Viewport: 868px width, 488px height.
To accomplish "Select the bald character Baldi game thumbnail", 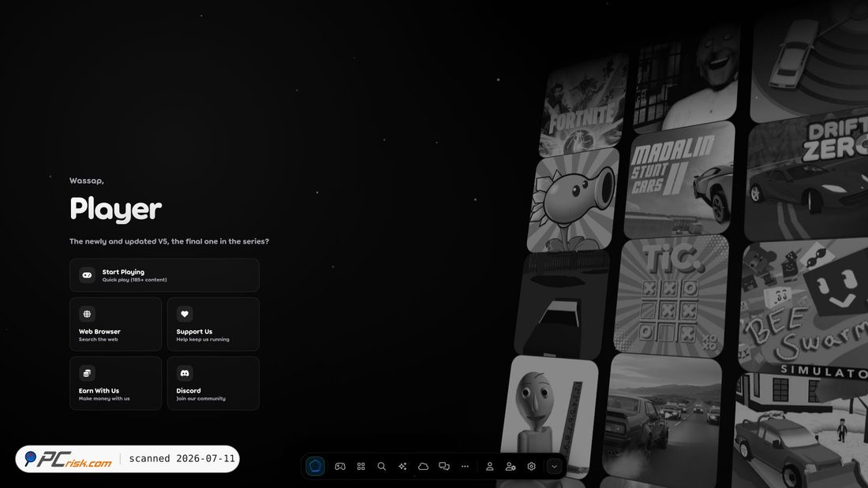I will click(x=548, y=415).
